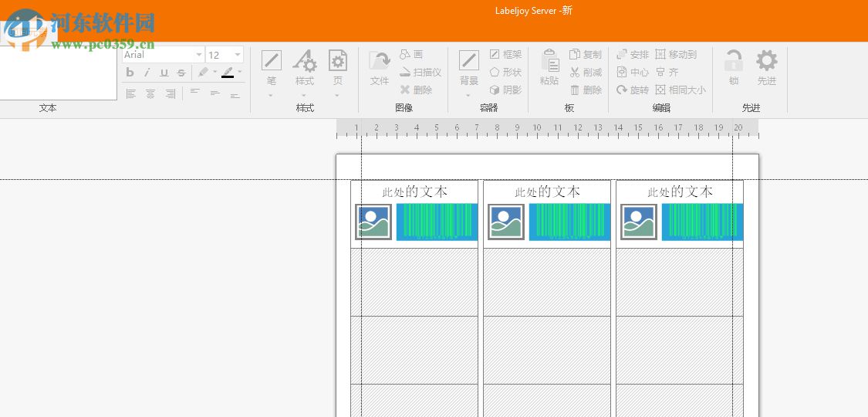Center text horizontally

[x=150, y=93]
